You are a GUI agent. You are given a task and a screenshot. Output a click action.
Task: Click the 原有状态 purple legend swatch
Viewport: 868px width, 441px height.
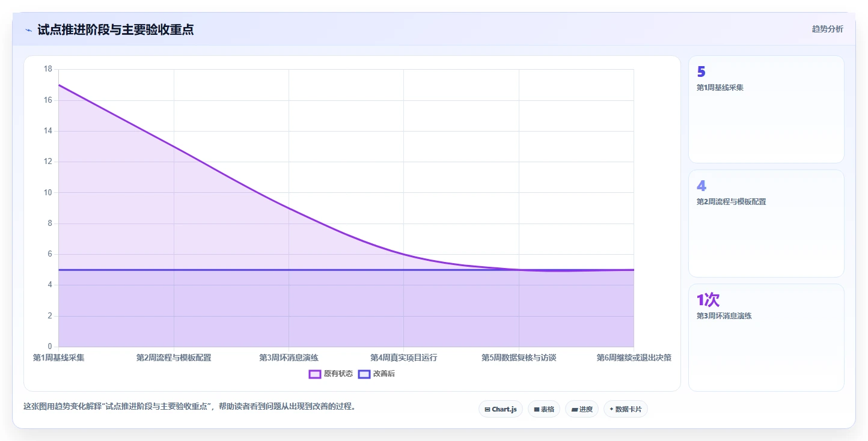[315, 374]
